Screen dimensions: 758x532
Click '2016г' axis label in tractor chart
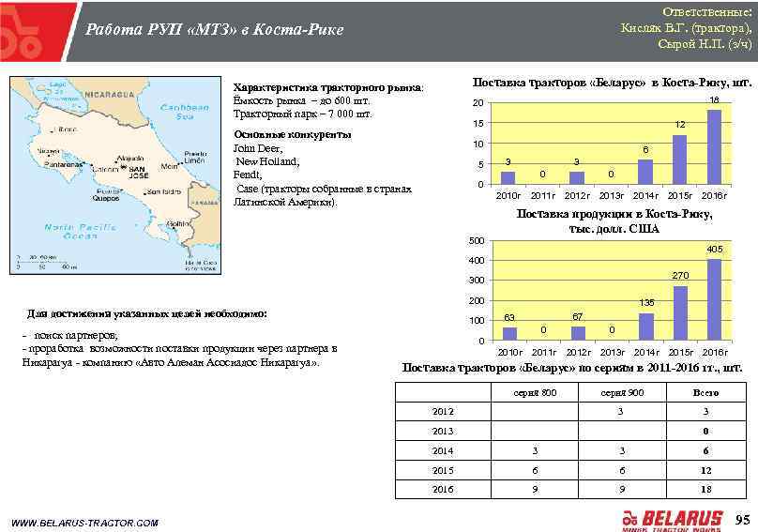[714, 195]
